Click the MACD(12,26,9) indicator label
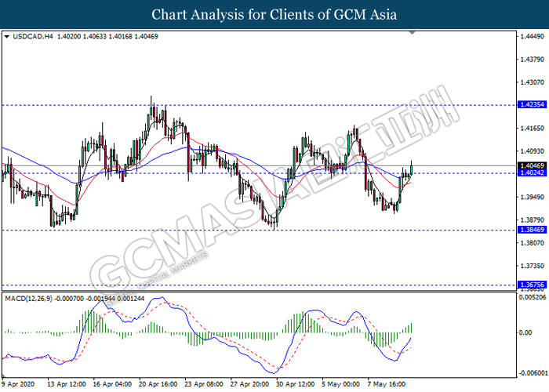 point(31,298)
